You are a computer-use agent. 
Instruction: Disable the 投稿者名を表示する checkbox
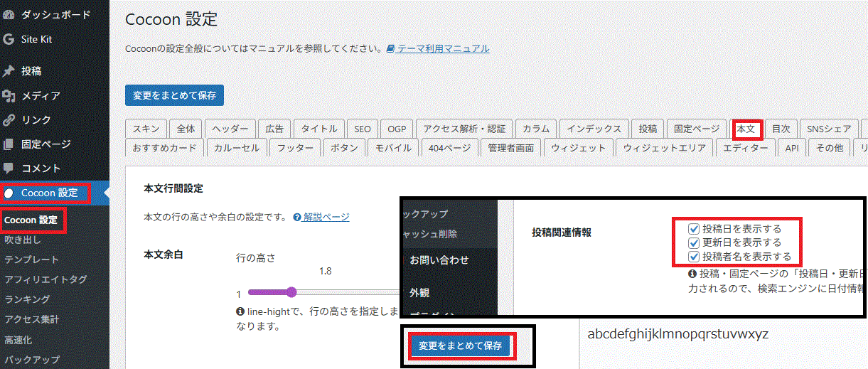pyautogui.click(x=694, y=257)
